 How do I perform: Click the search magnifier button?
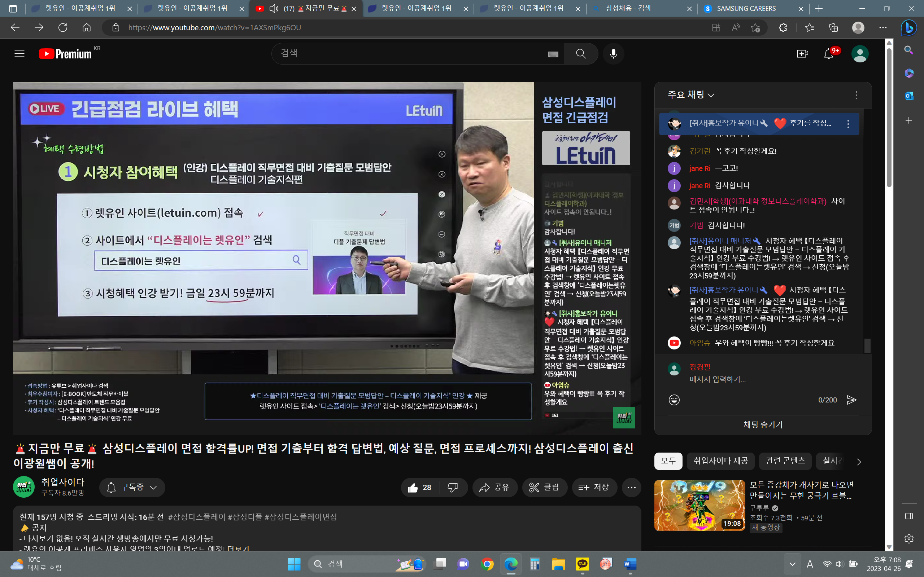tap(581, 54)
